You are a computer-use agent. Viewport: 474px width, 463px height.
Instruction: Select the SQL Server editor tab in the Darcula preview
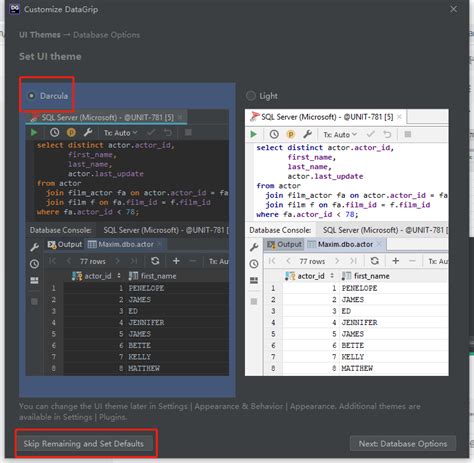pyautogui.click(x=107, y=117)
